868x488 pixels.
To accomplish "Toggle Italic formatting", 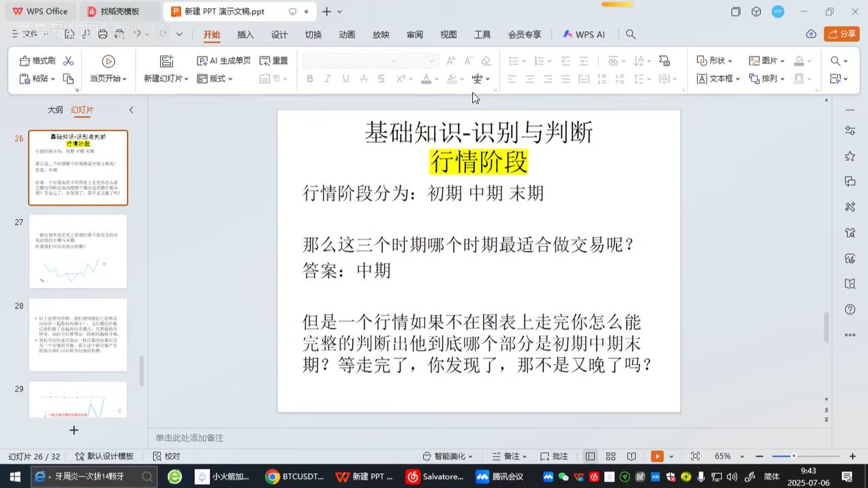I will 328,79.
